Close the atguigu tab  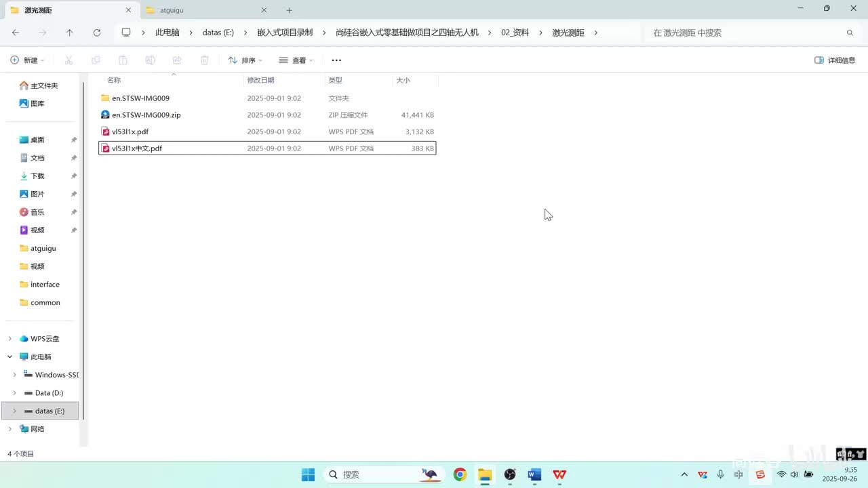pyautogui.click(x=264, y=10)
